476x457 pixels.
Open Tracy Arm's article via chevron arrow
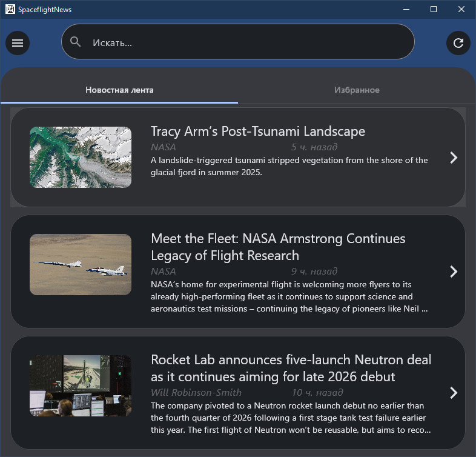(454, 158)
